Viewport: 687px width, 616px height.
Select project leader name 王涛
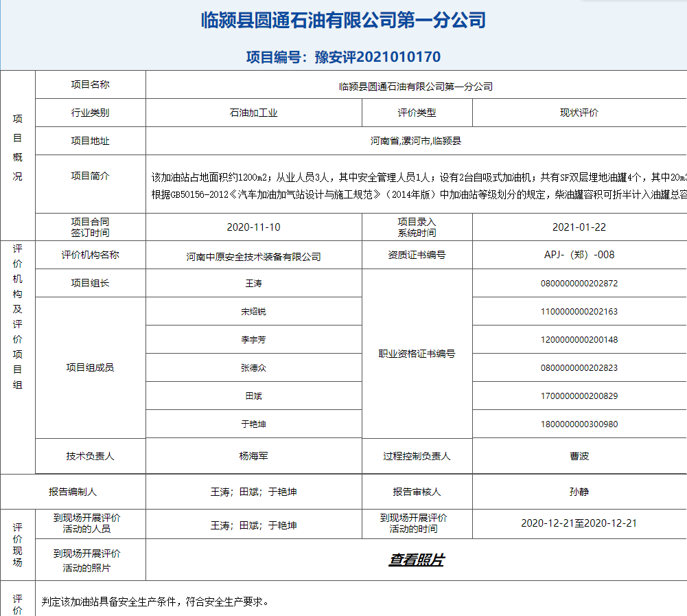pos(254,283)
